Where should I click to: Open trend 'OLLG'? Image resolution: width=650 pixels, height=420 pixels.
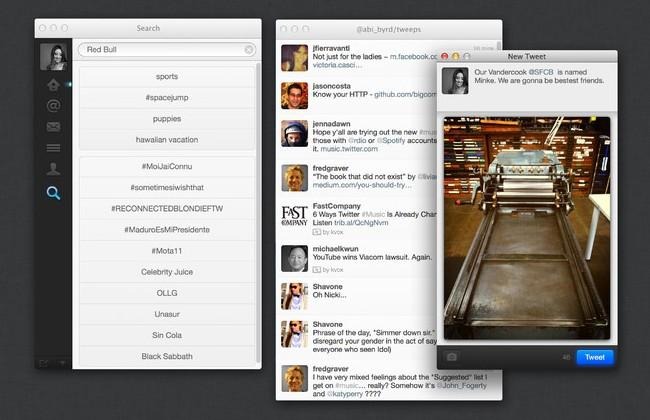[167, 293]
